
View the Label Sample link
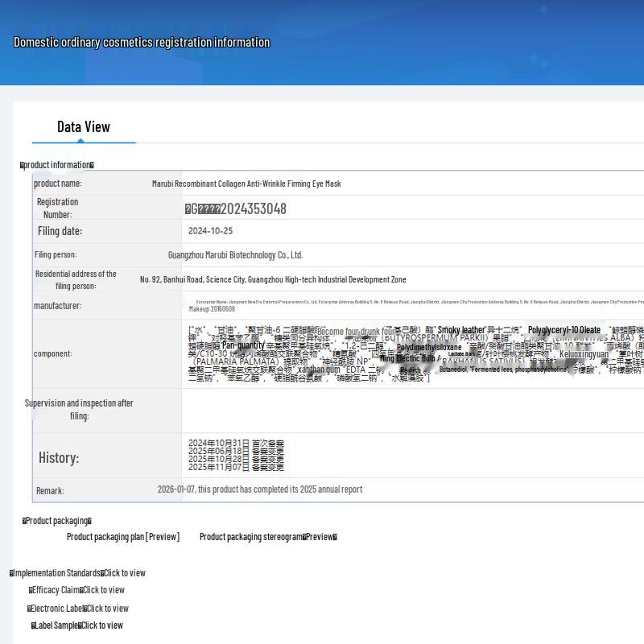tap(77, 625)
